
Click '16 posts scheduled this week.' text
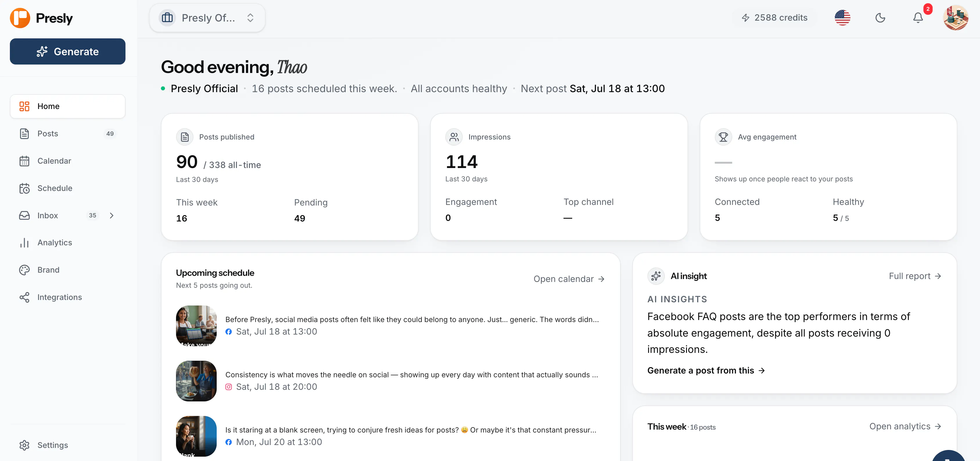tap(324, 89)
